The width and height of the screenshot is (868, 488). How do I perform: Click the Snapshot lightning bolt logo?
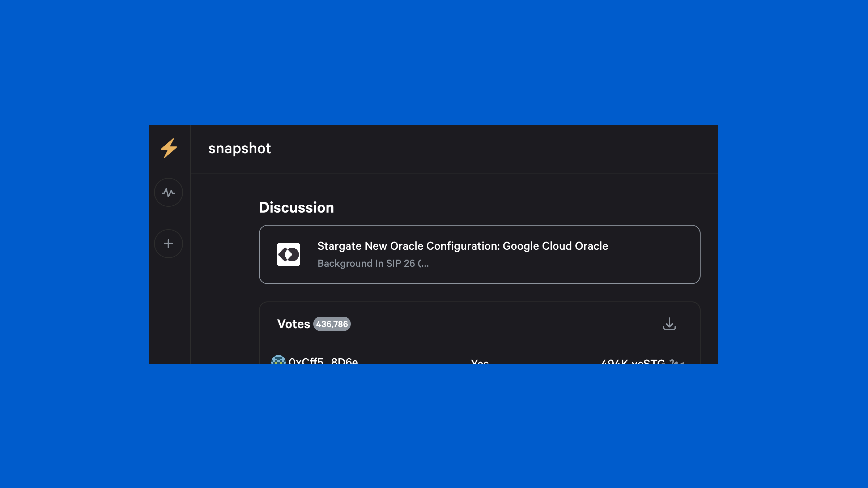pos(169,148)
